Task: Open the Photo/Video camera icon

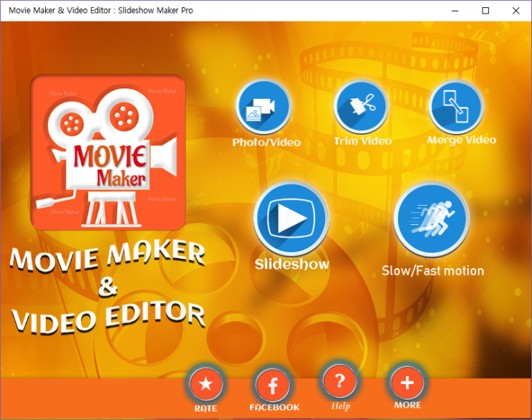Action: coord(263,107)
